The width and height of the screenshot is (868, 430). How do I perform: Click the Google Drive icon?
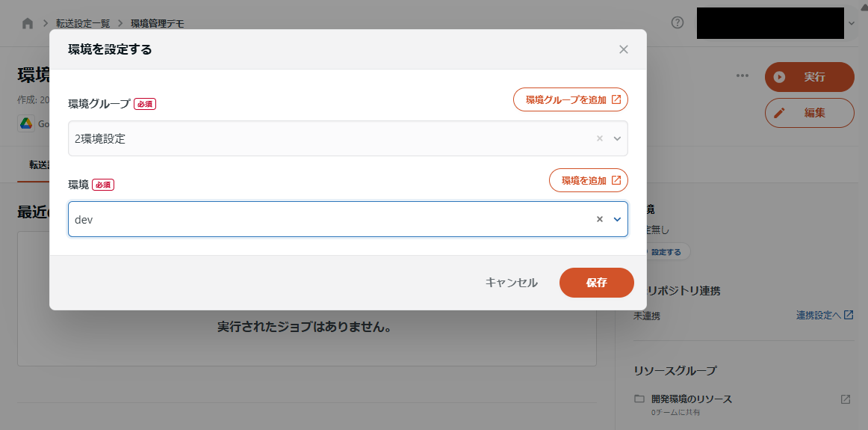[27, 123]
